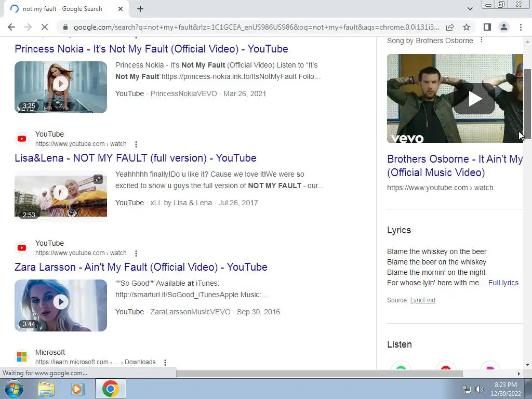Play the Lisa&Lena video thumbnail
The width and height of the screenshot is (532, 399).
click(61, 194)
